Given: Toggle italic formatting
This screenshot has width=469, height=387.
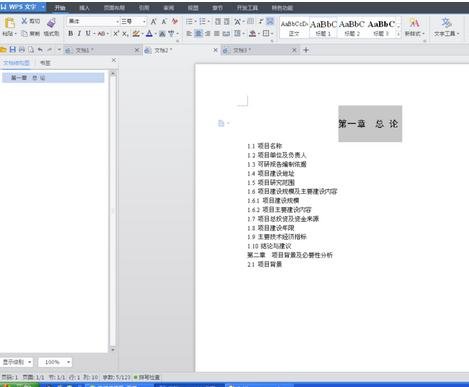Looking at the screenshot, I should coord(79,33).
